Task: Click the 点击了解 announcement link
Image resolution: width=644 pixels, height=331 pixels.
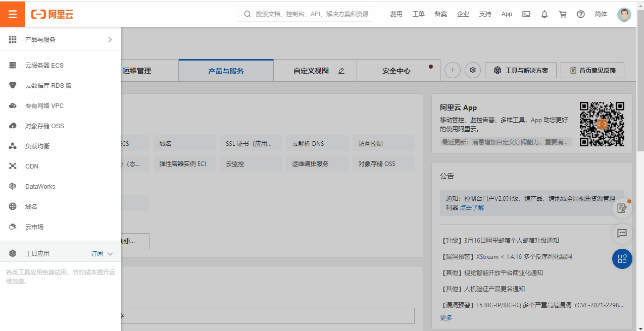Action: pyautogui.click(x=471, y=207)
